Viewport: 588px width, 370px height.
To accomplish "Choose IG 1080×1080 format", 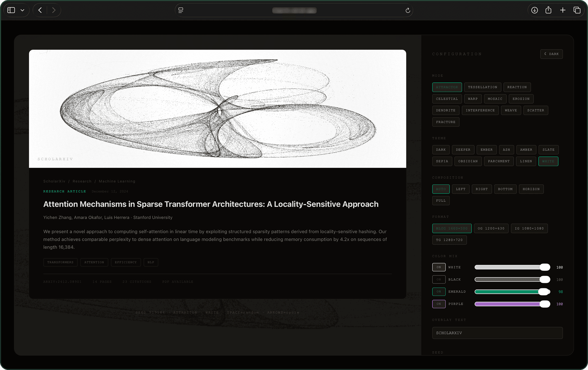I will tap(529, 229).
